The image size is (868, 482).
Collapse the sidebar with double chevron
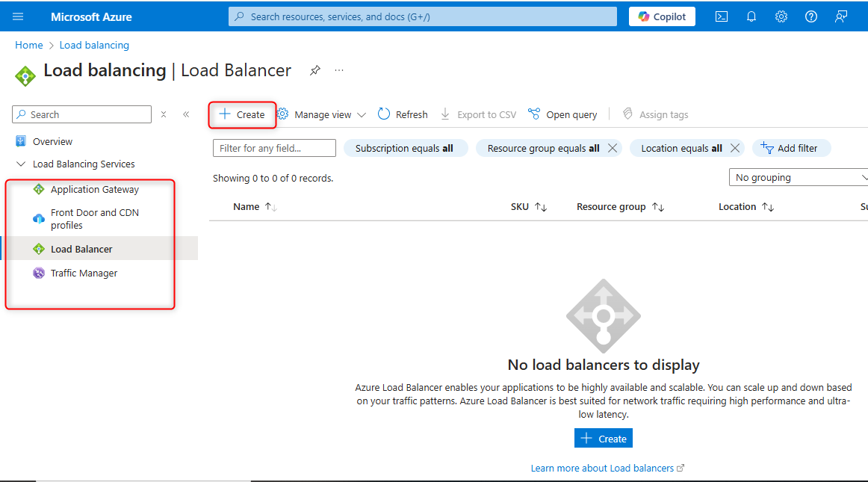coord(186,114)
